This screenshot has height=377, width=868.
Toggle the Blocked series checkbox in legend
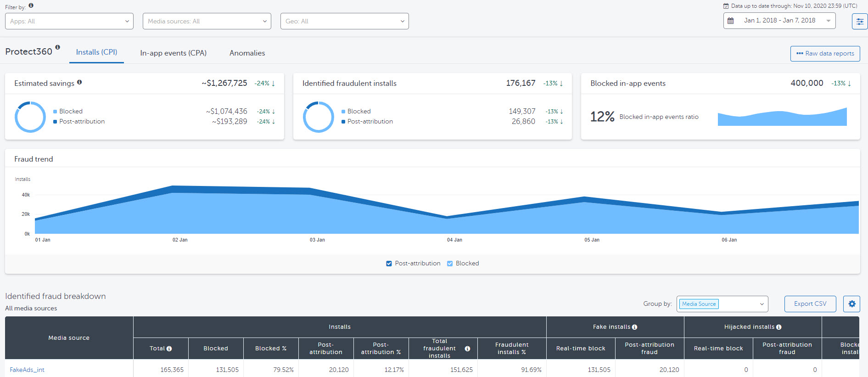(450, 264)
